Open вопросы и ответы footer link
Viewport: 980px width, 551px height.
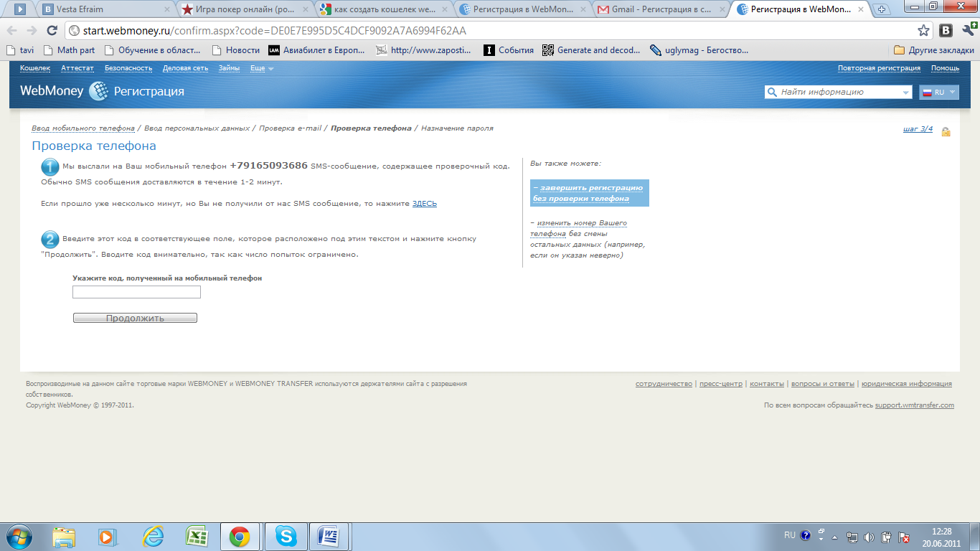pos(822,384)
